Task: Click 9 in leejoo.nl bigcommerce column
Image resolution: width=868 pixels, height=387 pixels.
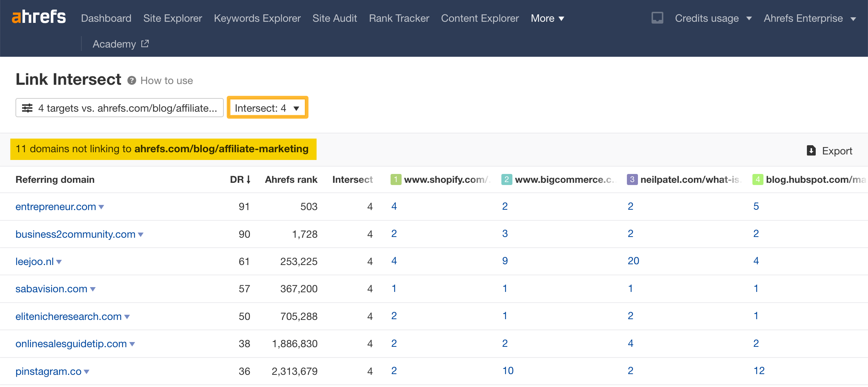Action: (505, 261)
